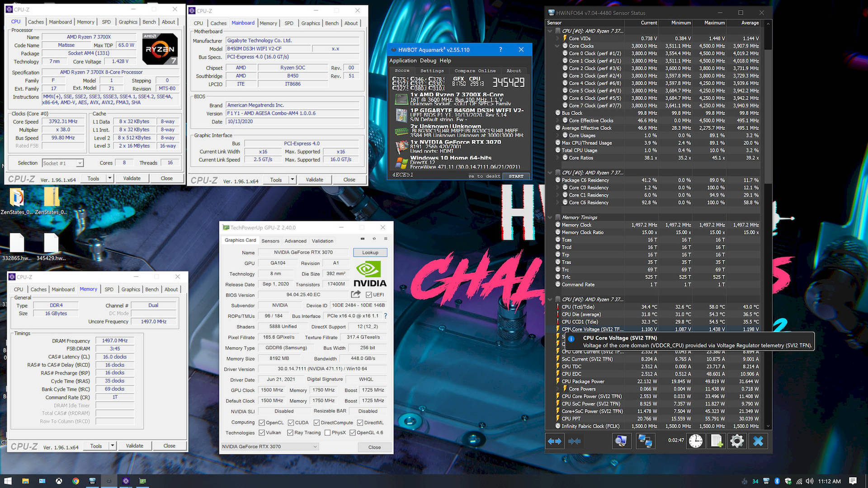The width and height of the screenshot is (868, 488).
Task: Open first ZenStates desktop icon
Action: [17, 201]
